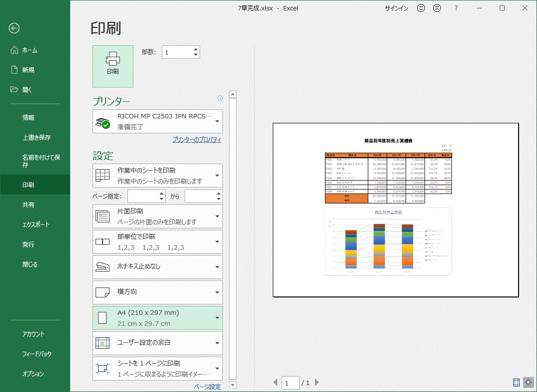
Task: Select 印刷 in the backstage menu
Action: point(35,185)
